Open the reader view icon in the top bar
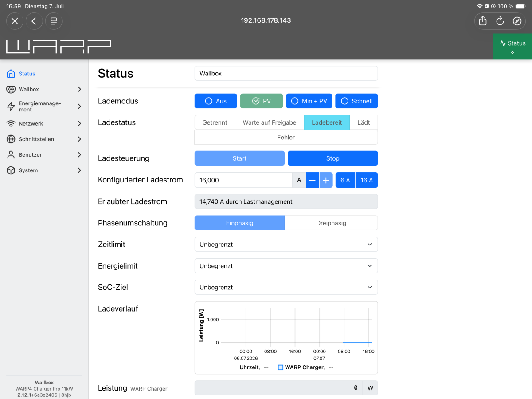The height and width of the screenshot is (399, 532). click(54, 21)
